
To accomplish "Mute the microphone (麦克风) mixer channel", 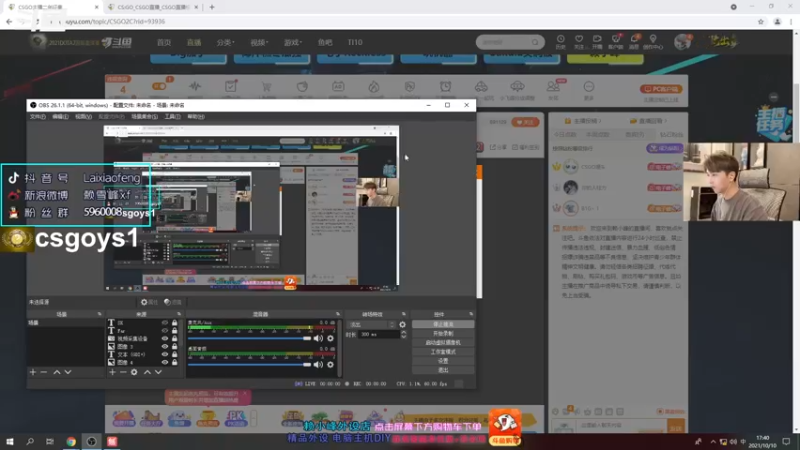I will coord(318,338).
